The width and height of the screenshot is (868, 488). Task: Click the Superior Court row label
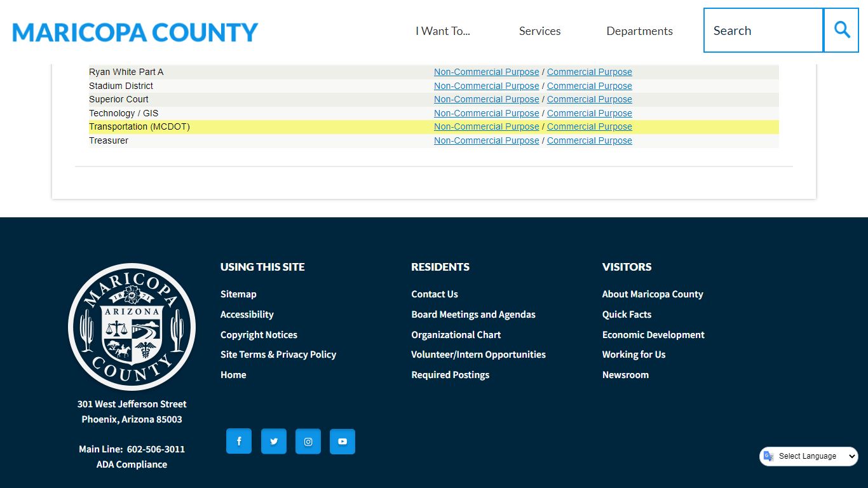[x=119, y=99]
